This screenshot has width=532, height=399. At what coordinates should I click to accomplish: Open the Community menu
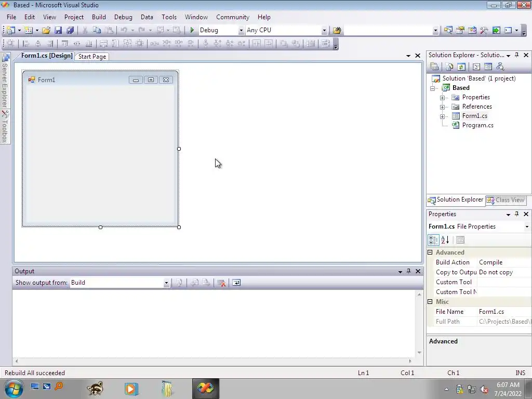coord(232,17)
